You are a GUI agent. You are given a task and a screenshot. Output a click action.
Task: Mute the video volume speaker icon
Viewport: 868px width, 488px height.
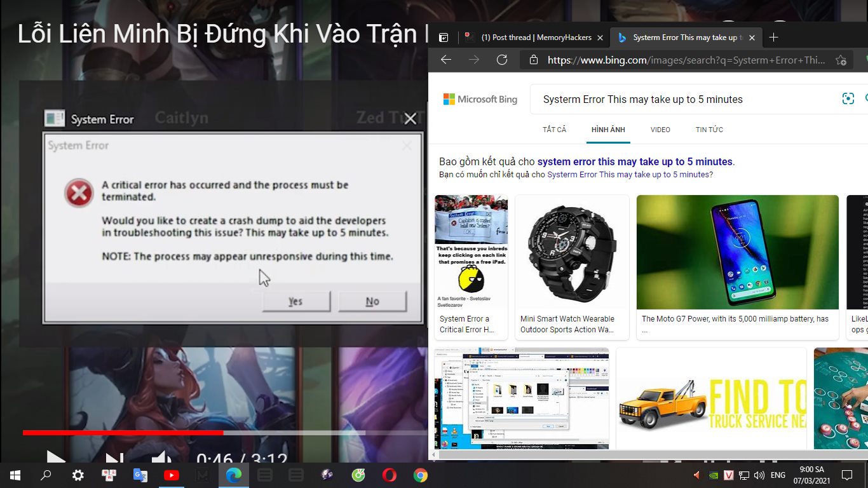161,458
